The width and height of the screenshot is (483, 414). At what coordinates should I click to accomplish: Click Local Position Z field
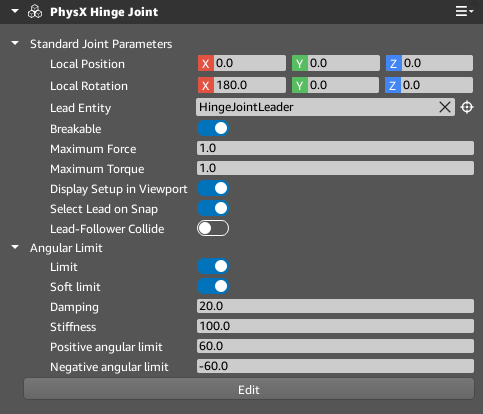click(x=437, y=63)
